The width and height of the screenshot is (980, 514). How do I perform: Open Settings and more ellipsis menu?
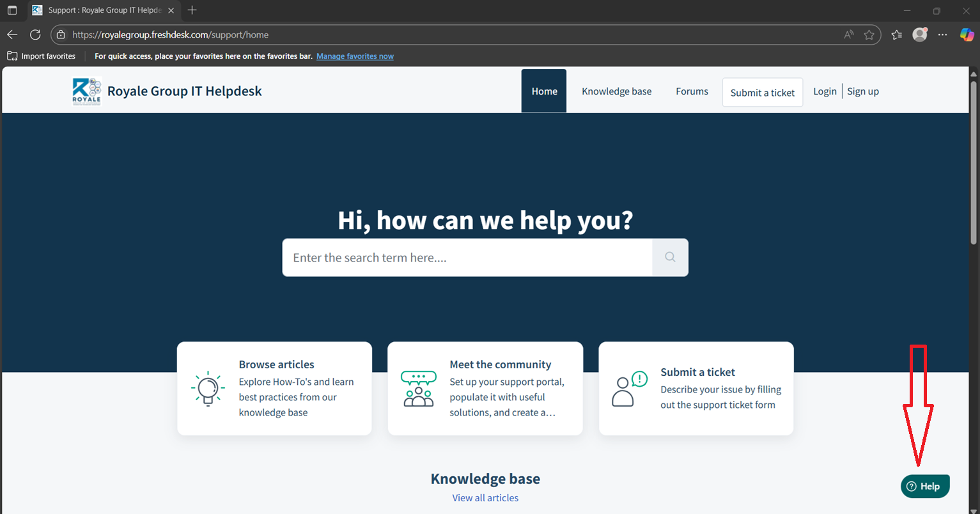[942, 35]
